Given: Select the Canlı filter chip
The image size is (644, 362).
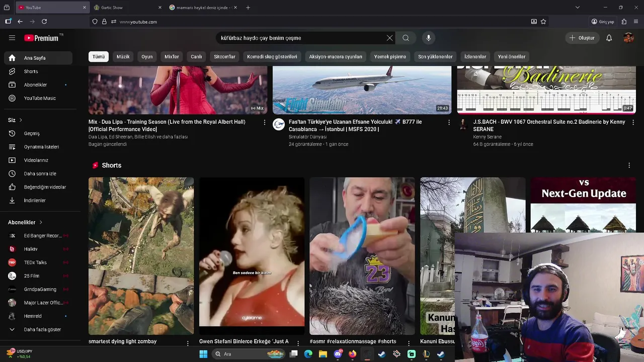Looking at the screenshot, I should pos(196,57).
